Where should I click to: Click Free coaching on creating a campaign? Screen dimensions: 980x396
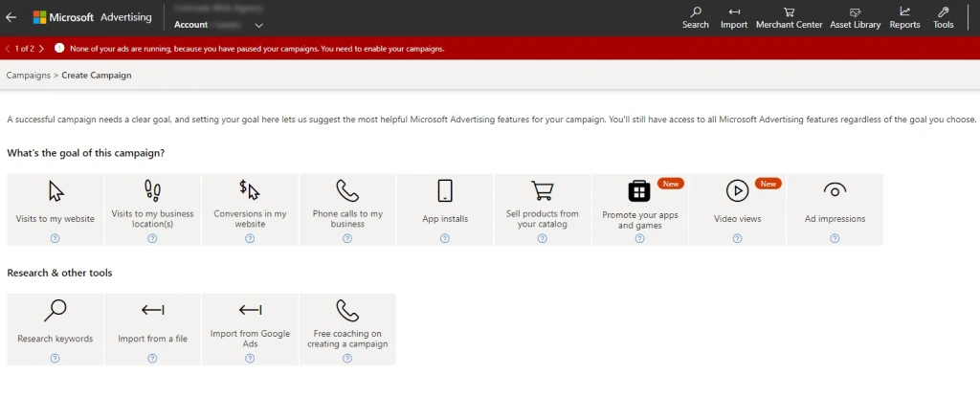click(347, 329)
